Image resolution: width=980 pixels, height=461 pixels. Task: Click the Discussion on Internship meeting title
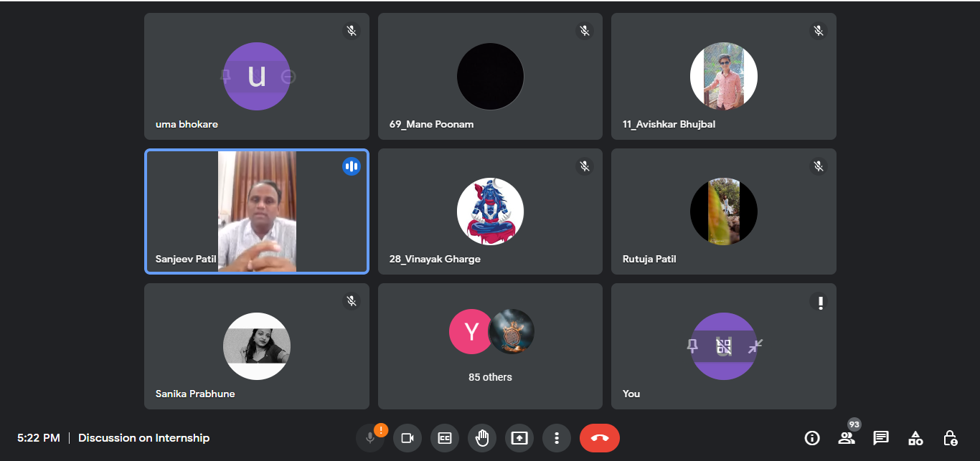143,438
